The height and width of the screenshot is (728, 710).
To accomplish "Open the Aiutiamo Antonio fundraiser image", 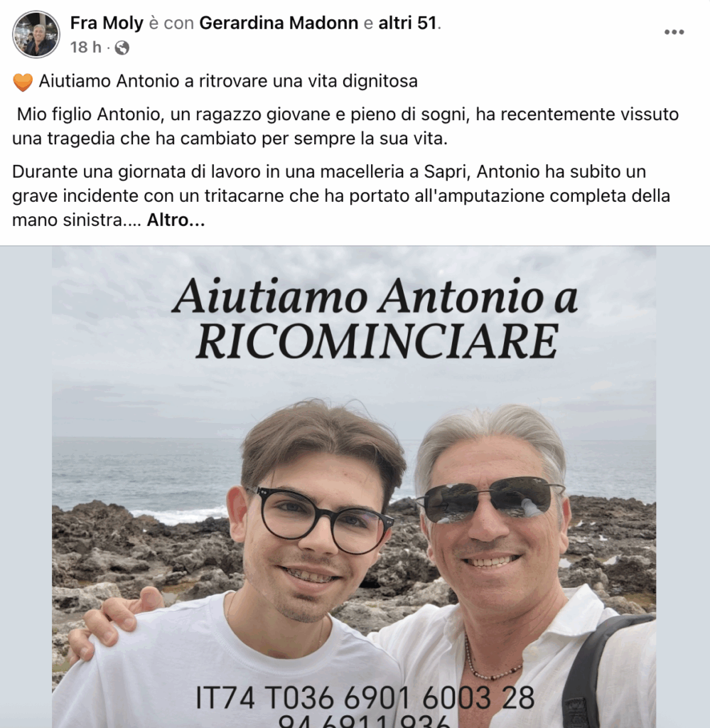I will click(x=354, y=486).
